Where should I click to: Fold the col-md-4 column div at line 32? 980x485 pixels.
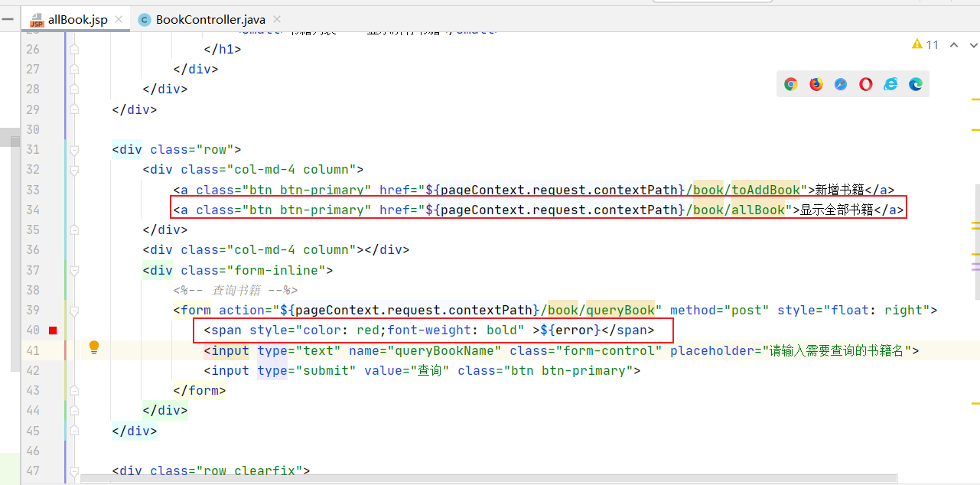click(x=74, y=170)
